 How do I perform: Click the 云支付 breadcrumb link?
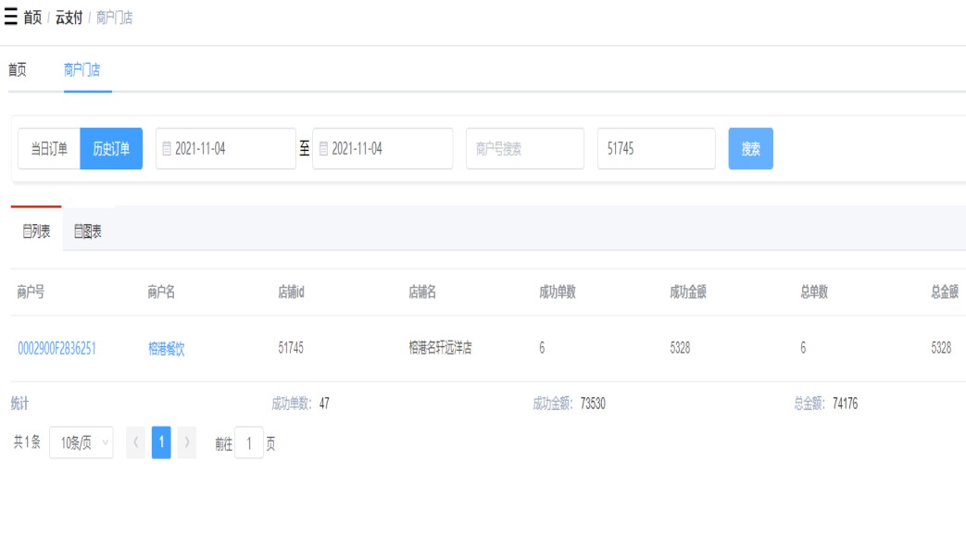click(x=68, y=18)
